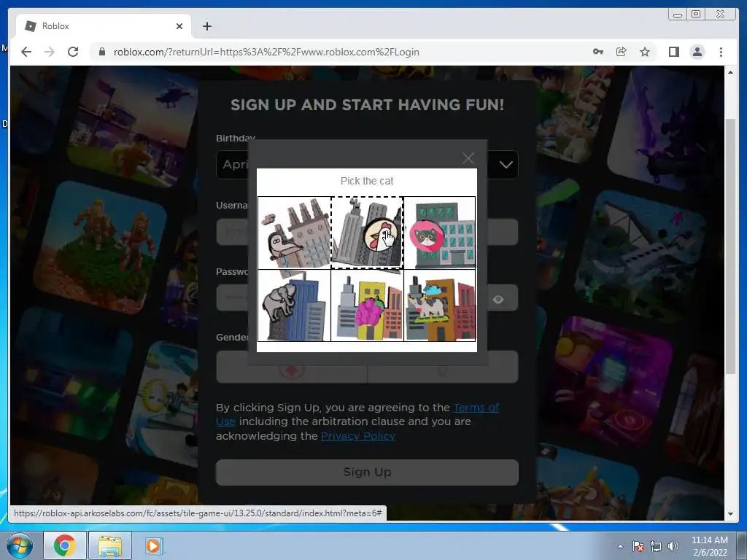Screen dimensions: 747x560
Task: Pick the cat building tile
Action: tap(440, 233)
